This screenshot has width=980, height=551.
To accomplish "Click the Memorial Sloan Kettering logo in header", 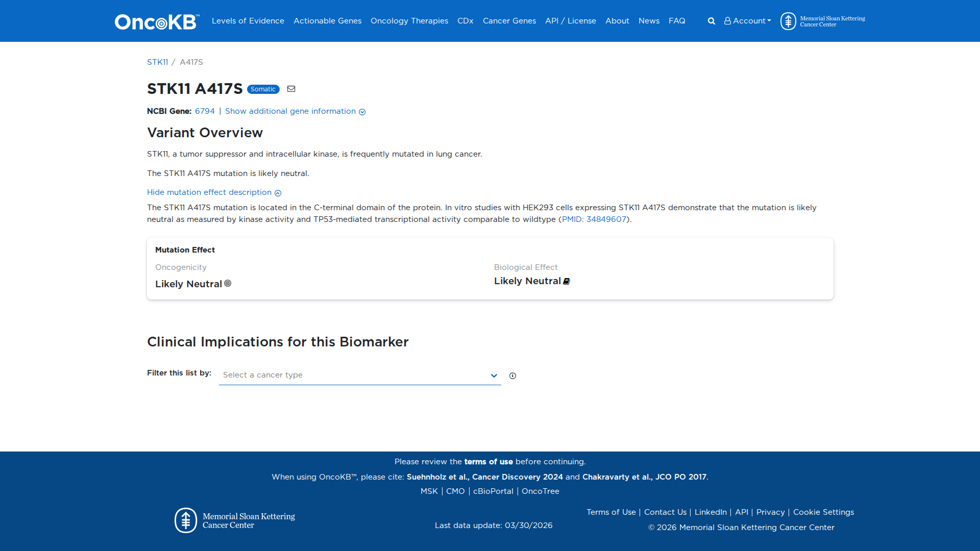I will tap(822, 21).
